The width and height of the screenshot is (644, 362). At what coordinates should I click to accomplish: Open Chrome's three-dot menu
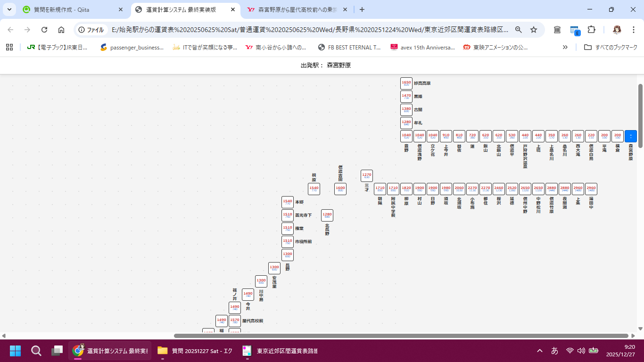[x=634, y=29]
